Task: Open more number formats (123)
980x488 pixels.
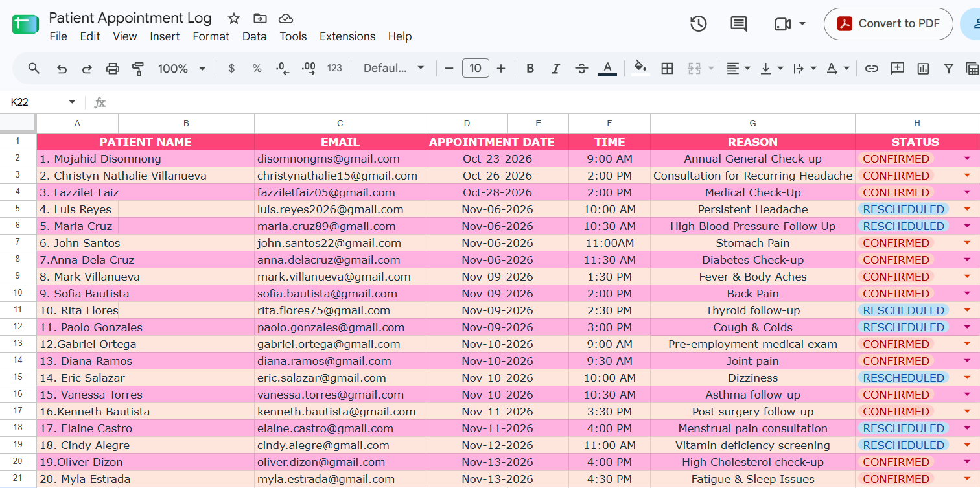Action: [x=334, y=68]
